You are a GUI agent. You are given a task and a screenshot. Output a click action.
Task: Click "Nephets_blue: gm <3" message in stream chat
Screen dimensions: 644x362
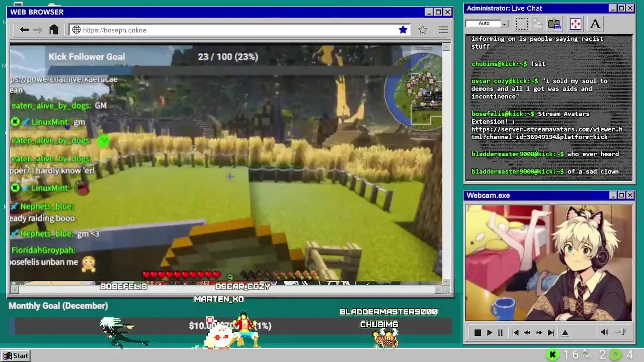point(55,234)
